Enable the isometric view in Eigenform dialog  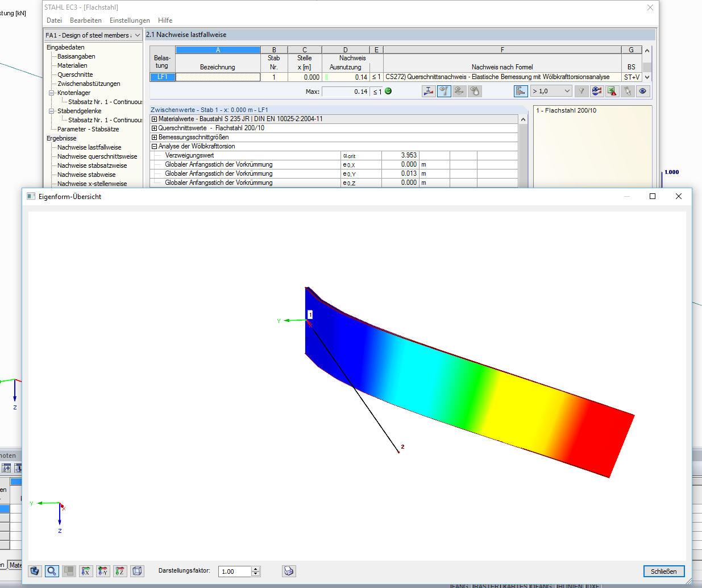tap(35, 571)
